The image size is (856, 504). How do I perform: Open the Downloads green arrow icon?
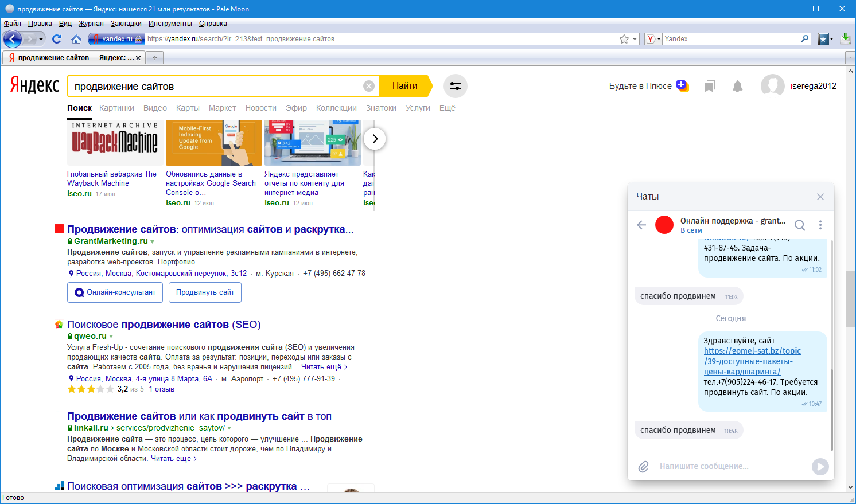point(845,39)
